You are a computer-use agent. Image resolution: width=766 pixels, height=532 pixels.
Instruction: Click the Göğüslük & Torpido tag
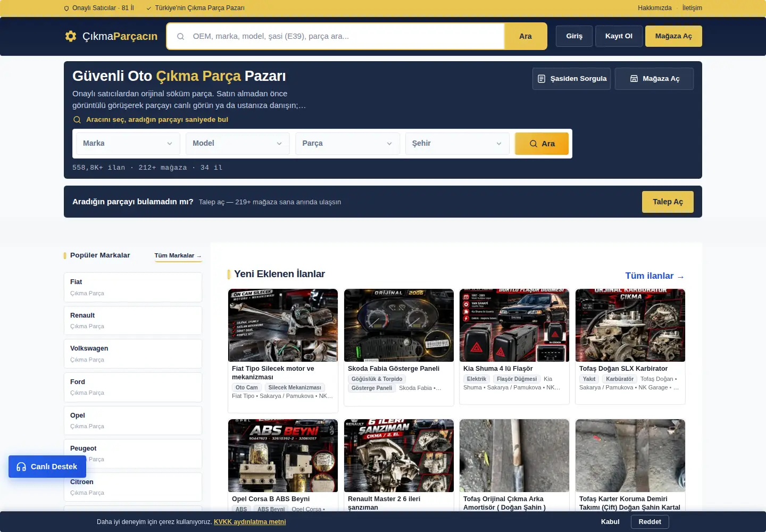tap(377, 379)
